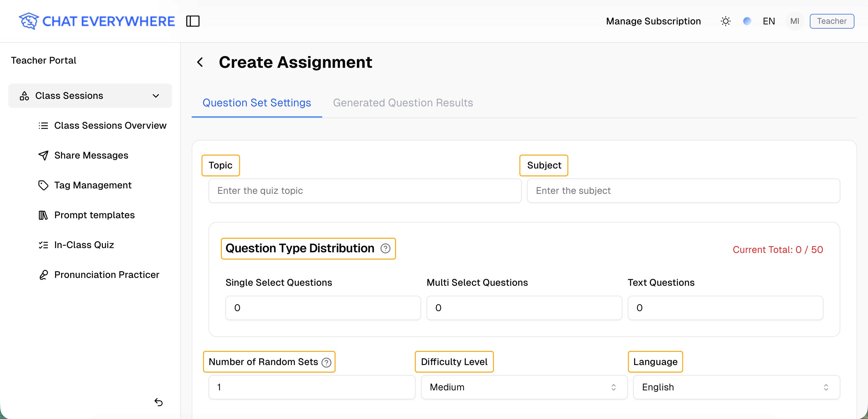Click the Teacher role button
This screenshot has width=868, height=419.
(831, 21)
